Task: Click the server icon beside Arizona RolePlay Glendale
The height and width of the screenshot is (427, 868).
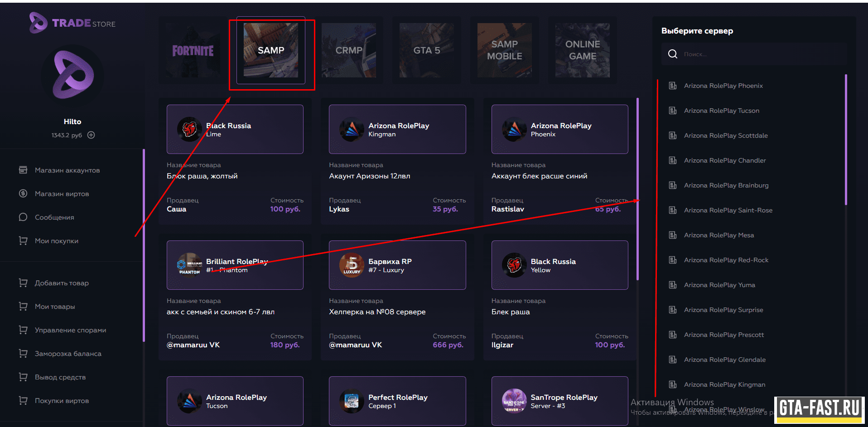Action: point(673,360)
